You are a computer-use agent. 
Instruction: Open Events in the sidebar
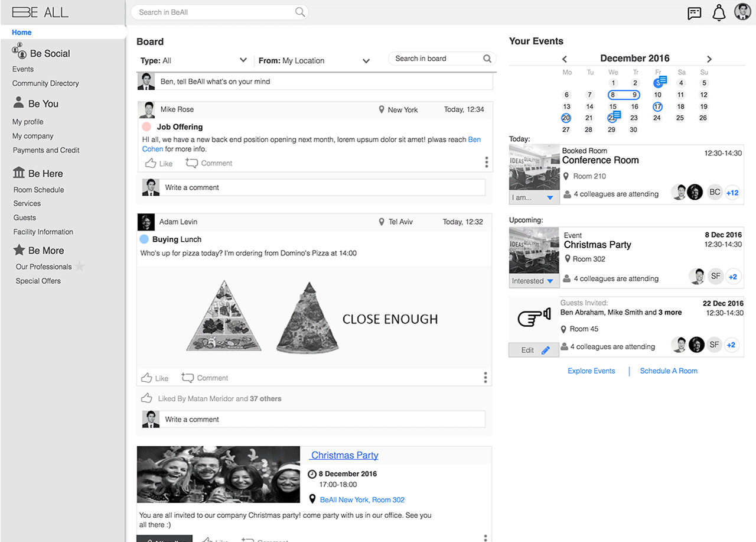(23, 69)
